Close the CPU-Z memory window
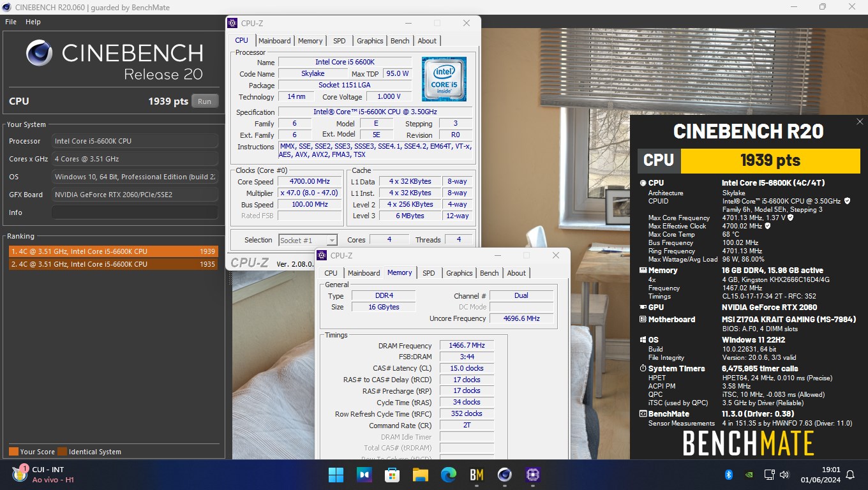The height and width of the screenshot is (490, 868). point(556,255)
